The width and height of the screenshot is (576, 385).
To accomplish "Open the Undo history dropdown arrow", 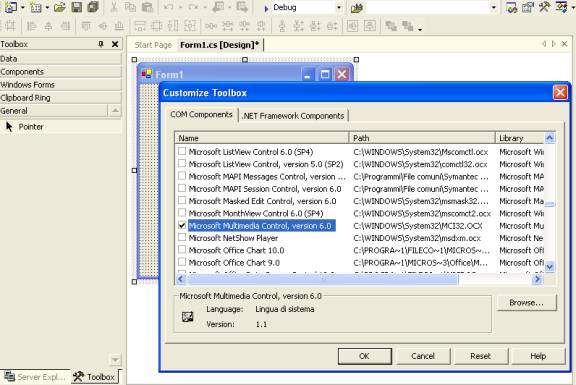I will click(180, 7).
